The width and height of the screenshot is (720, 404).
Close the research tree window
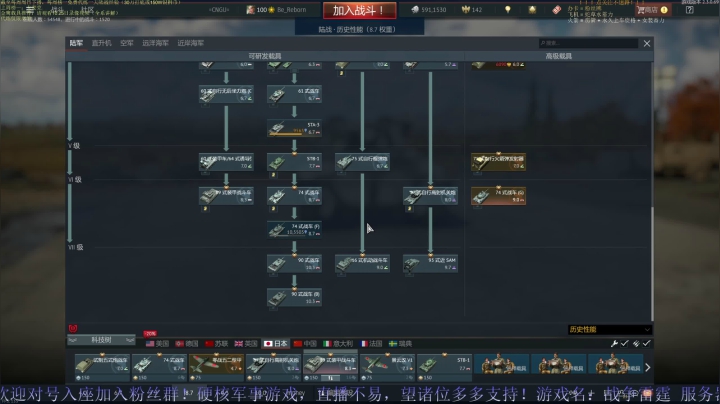647,44
